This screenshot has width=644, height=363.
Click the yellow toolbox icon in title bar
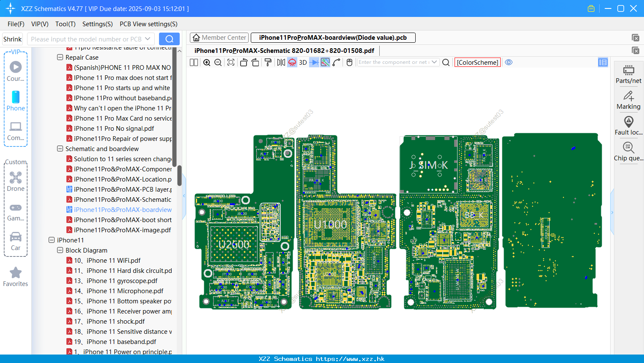pyautogui.click(x=591, y=8)
